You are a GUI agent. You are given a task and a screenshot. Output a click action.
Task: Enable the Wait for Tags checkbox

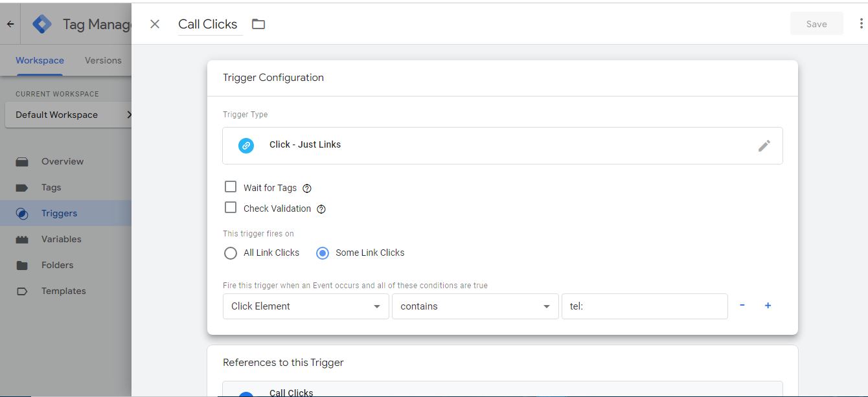231,187
